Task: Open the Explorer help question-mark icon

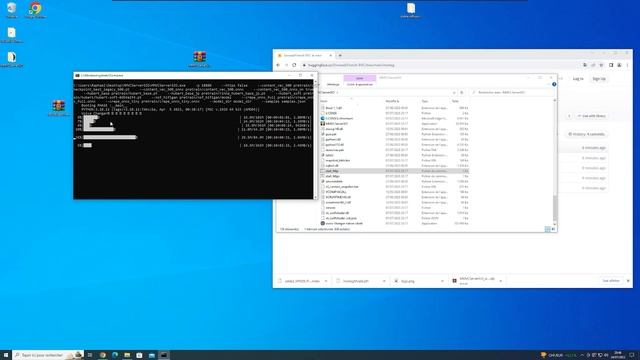Action: pyautogui.click(x=554, y=84)
